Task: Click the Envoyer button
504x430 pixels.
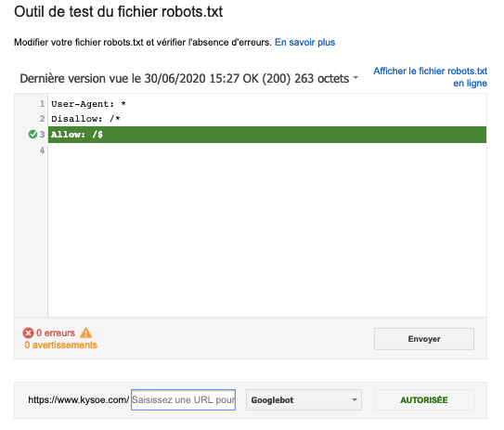Action: (x=424, y=339)
